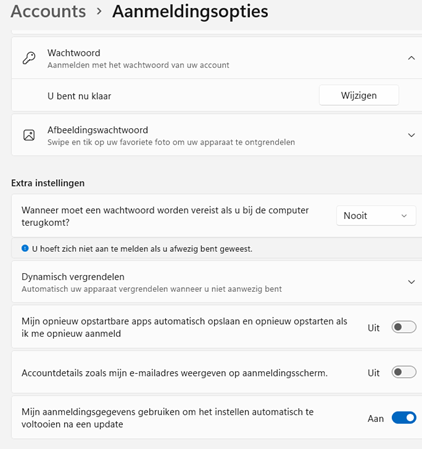Viewport: 422px width, 449px height.
Task: Click the blue info icon near 'U hoeft zich niet'
Action: tap(25, 248)
